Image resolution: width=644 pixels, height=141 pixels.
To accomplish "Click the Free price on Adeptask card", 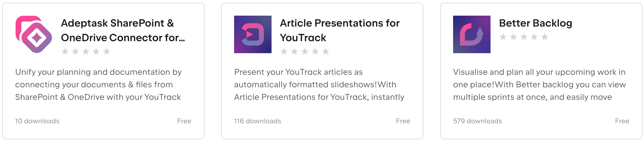I will [x=184, y=121].
